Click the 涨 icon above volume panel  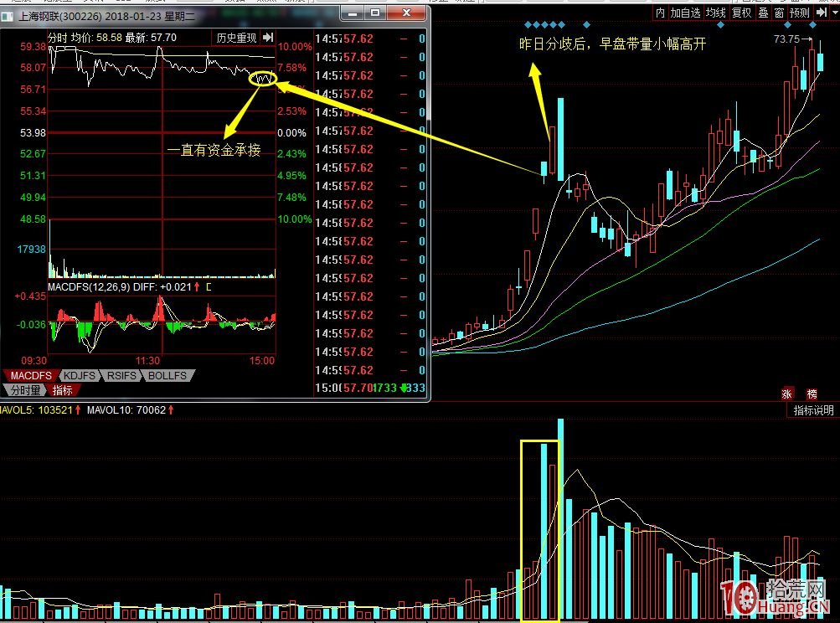pyautogui.click(x=787, y=394)
